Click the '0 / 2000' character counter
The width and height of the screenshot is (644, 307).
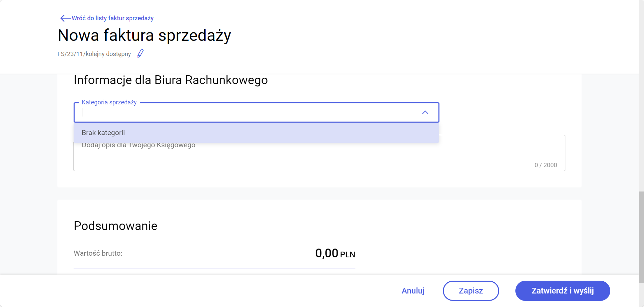545,165
